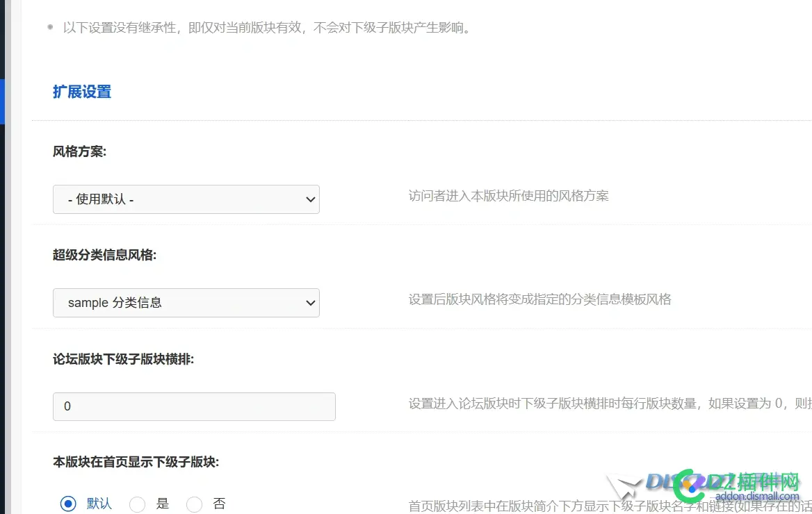Click the 论坛版块下级子版块横排 number field
This screenshot has width=812, height=514.
click(x=194, y=406)
